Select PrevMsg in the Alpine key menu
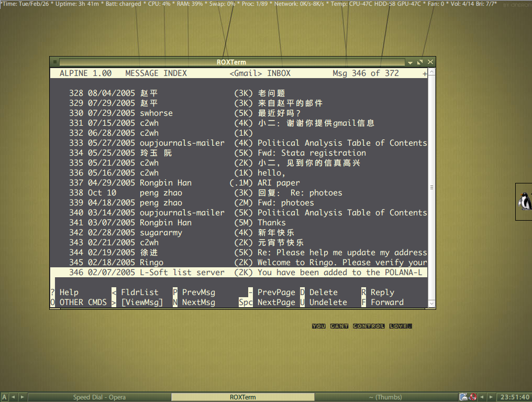 pyautogui.click(x=198, y=292)
